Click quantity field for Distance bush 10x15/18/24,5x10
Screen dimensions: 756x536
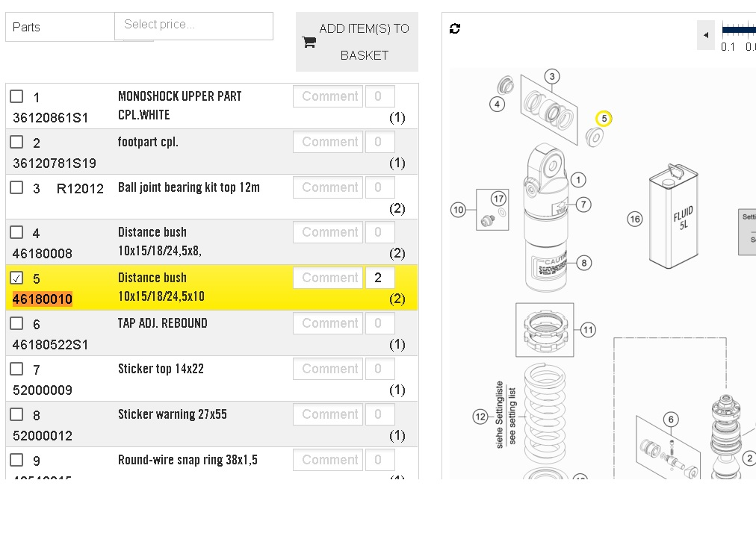tap(379, 278)
